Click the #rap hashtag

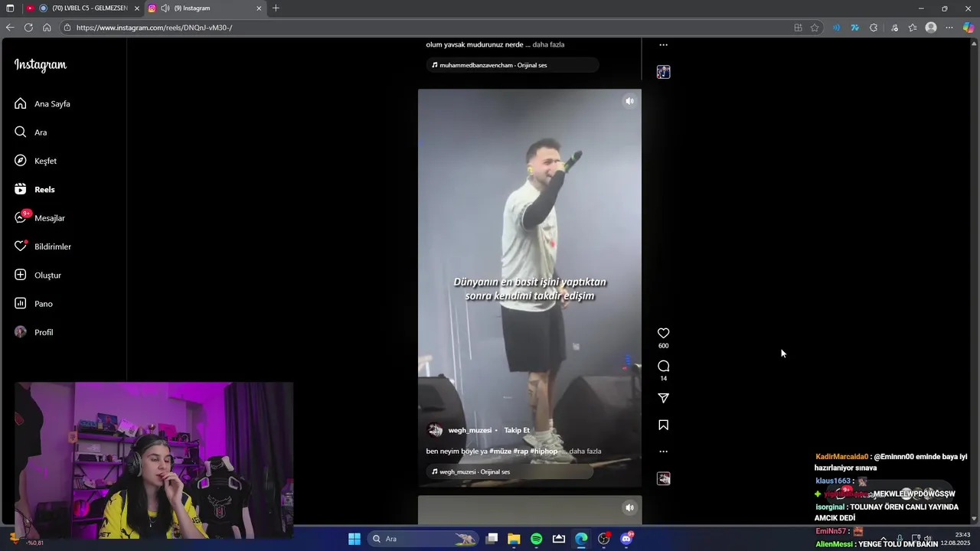(x=521, y=452)
